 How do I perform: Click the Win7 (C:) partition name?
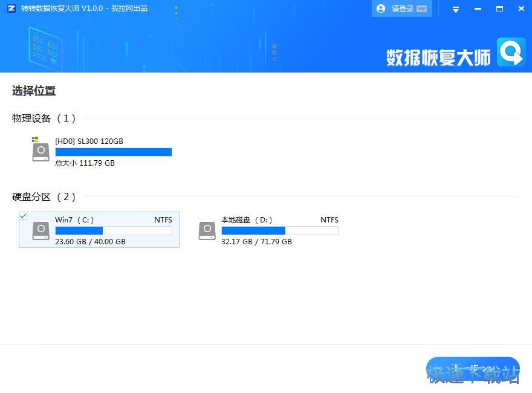(x=74, y=220)
